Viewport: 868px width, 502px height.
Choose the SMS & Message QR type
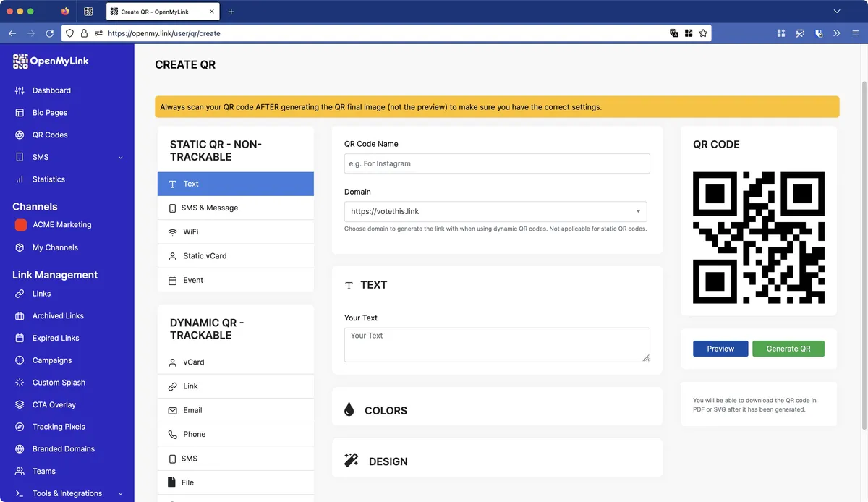(x=236, y=208)
